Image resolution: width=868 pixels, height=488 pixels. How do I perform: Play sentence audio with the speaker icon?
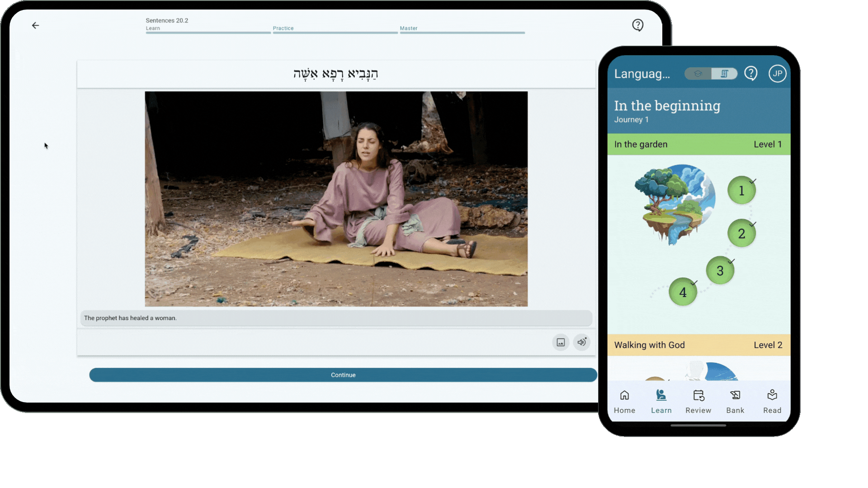point(582,342)
